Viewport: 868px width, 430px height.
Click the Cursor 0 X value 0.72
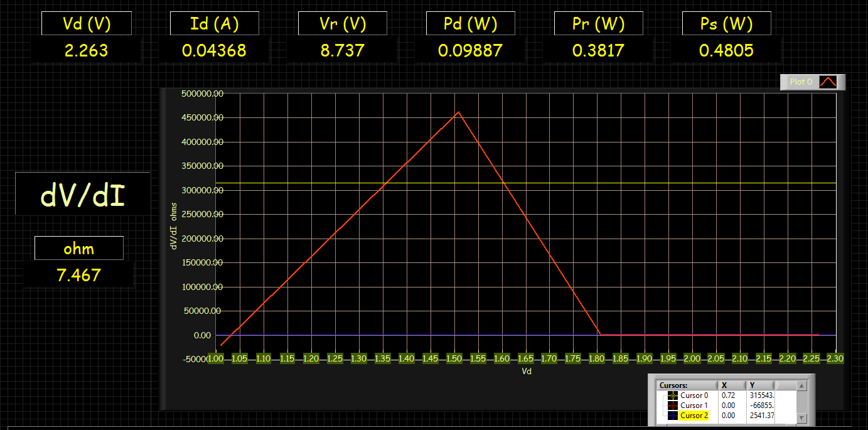(x=728, y=395)
